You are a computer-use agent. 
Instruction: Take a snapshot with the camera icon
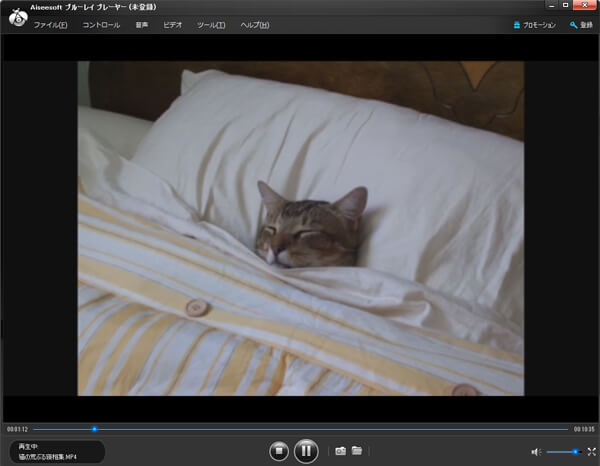tap(340, 451)
